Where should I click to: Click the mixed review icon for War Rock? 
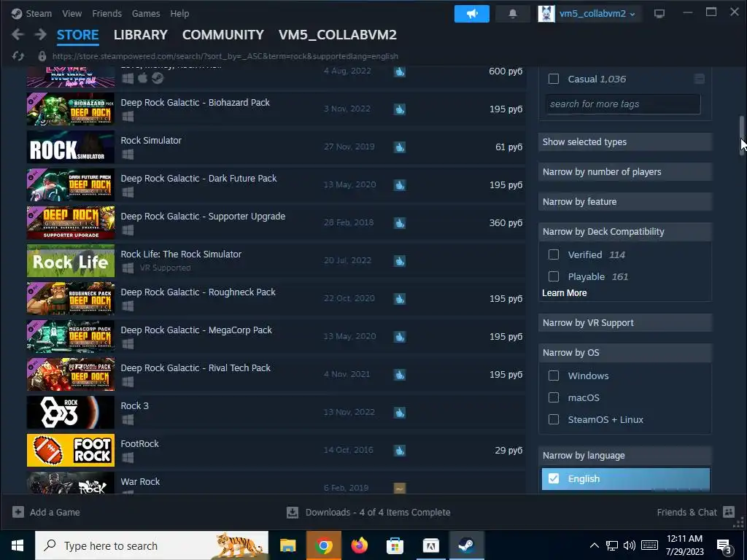(x=400, y=488)
